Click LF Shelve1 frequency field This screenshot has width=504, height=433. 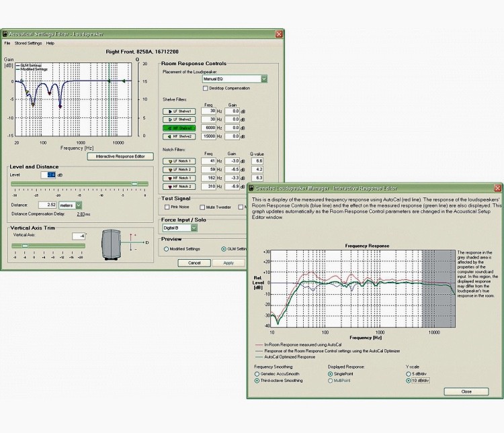tap(208, 111)
